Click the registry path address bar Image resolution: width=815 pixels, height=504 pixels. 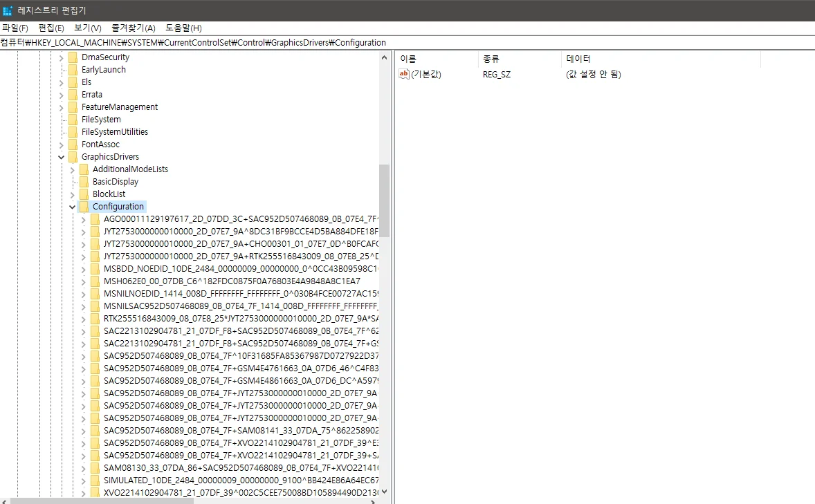[407, 43]
